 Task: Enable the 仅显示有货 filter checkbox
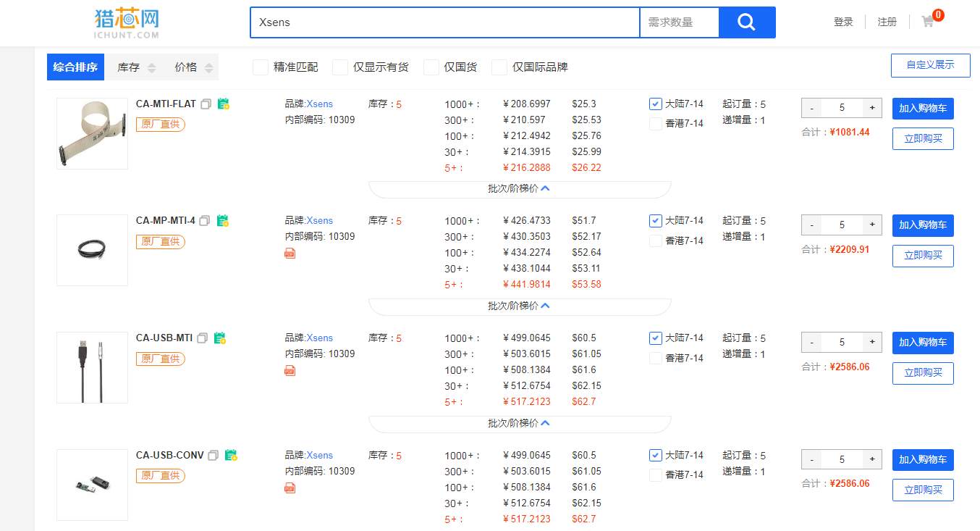pos(340,67)
